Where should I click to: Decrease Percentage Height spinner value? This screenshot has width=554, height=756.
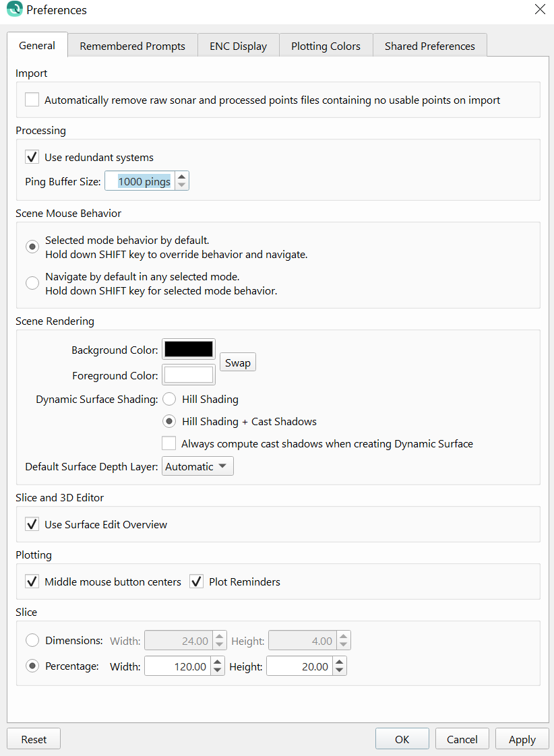(x=340, y=671)
